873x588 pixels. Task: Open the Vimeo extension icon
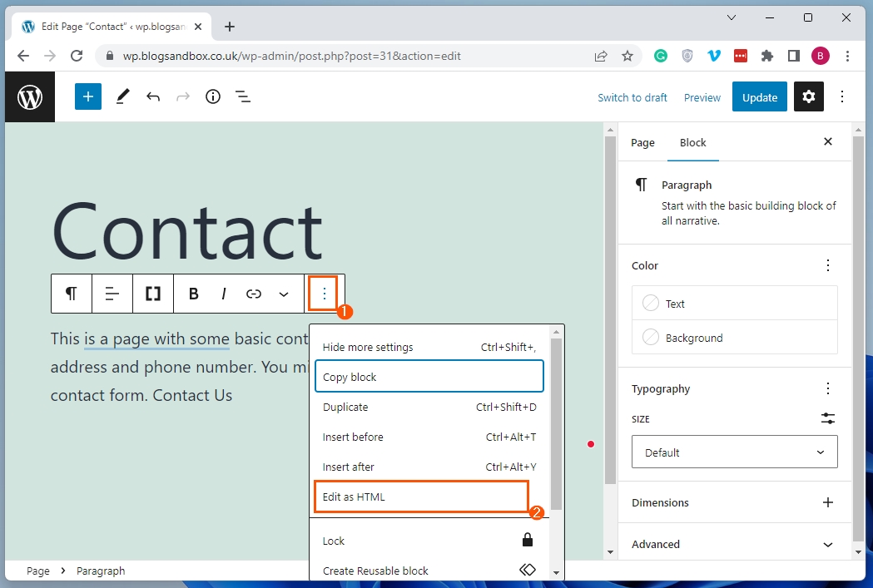[714, 56]
